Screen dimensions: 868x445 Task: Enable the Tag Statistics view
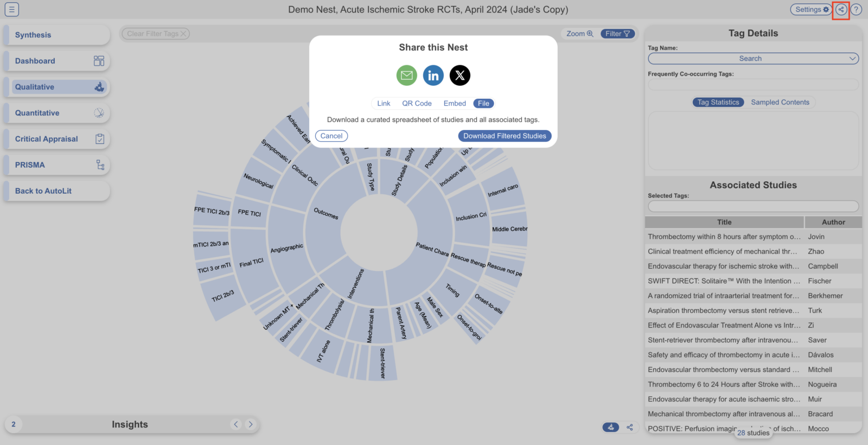click(718, 102)
